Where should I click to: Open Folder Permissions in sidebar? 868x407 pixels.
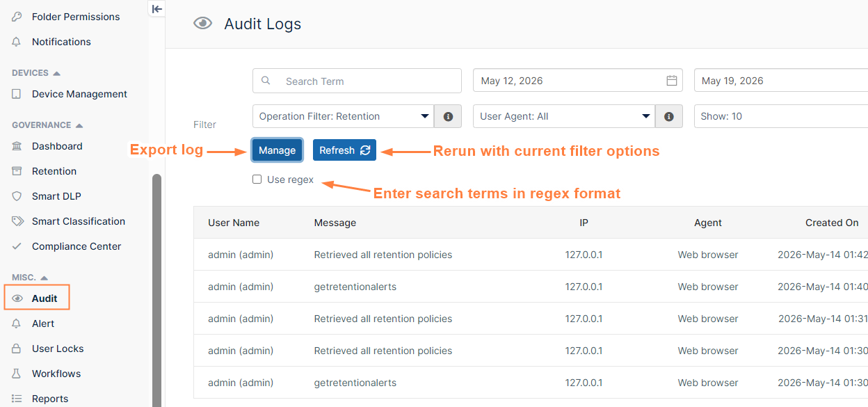76,17
